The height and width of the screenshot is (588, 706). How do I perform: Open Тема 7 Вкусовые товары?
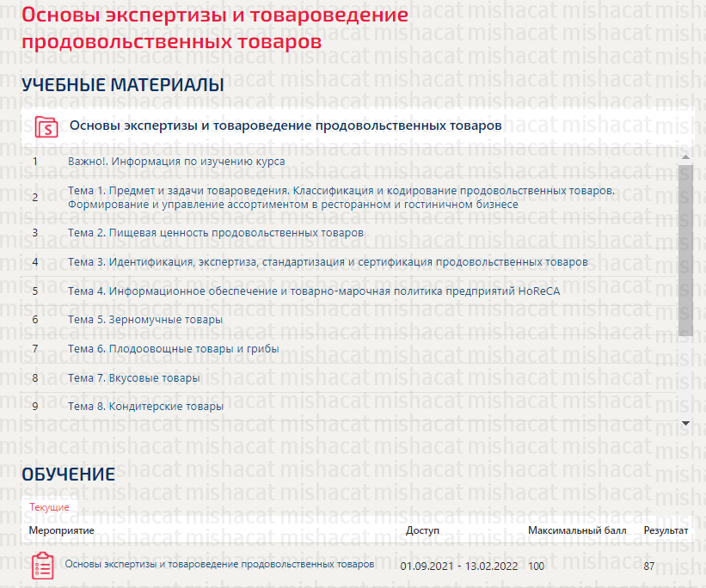click(134, 378)
